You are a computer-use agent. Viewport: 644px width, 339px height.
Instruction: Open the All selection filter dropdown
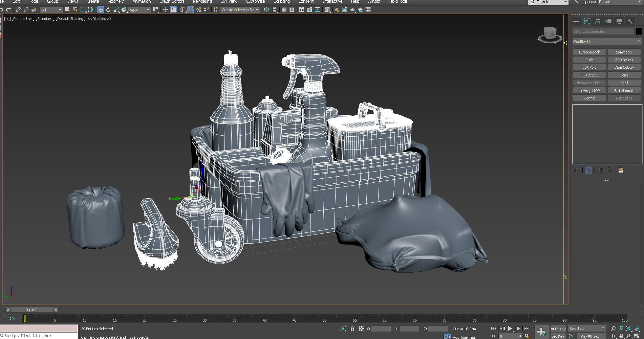coord(51,10)
